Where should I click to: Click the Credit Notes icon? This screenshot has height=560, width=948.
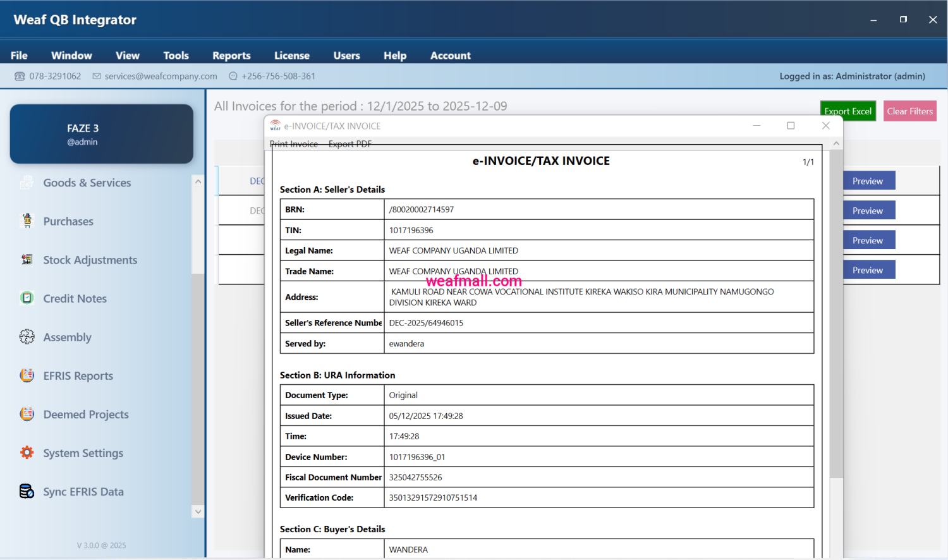27,298
